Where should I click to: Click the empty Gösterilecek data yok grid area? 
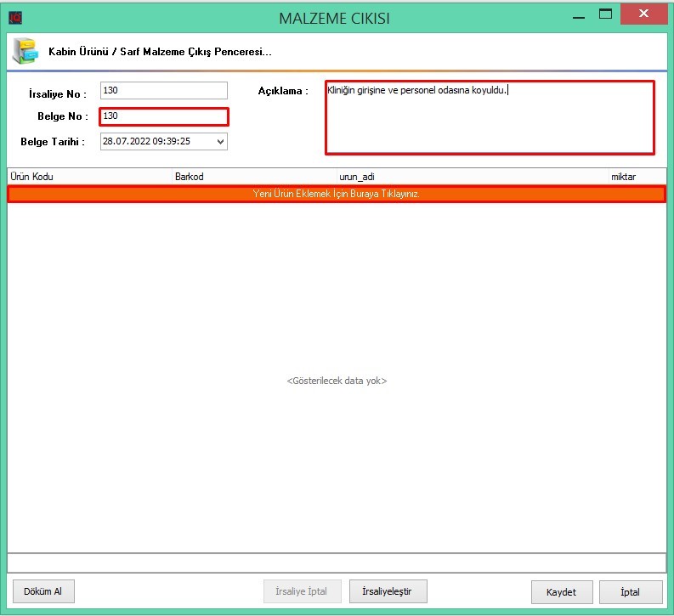[x=337, y=381]
